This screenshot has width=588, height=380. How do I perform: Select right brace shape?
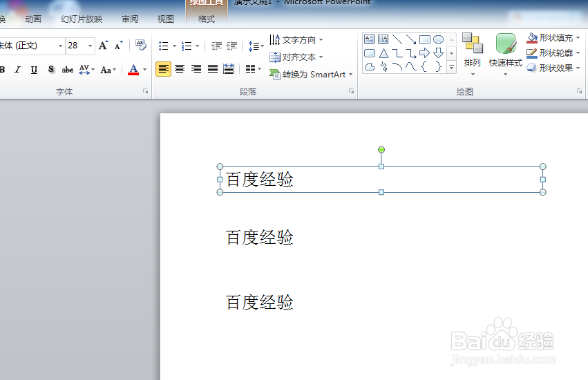point(438,67)
